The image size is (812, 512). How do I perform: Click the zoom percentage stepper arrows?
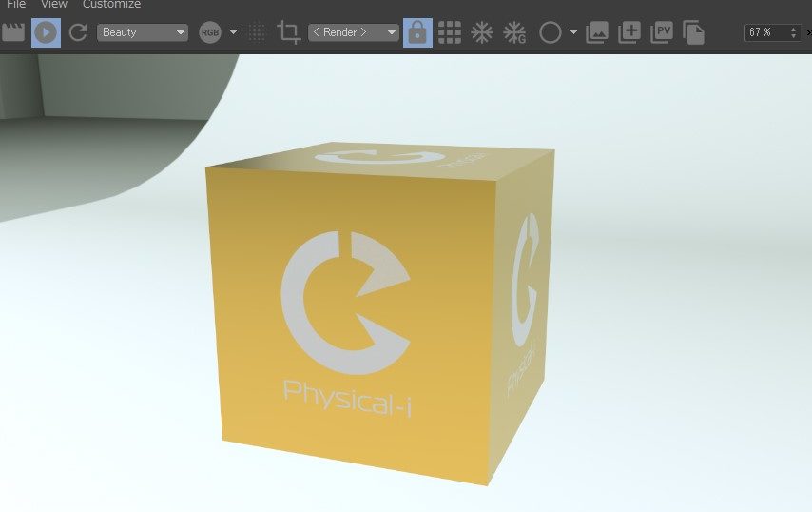pos(794,32)
